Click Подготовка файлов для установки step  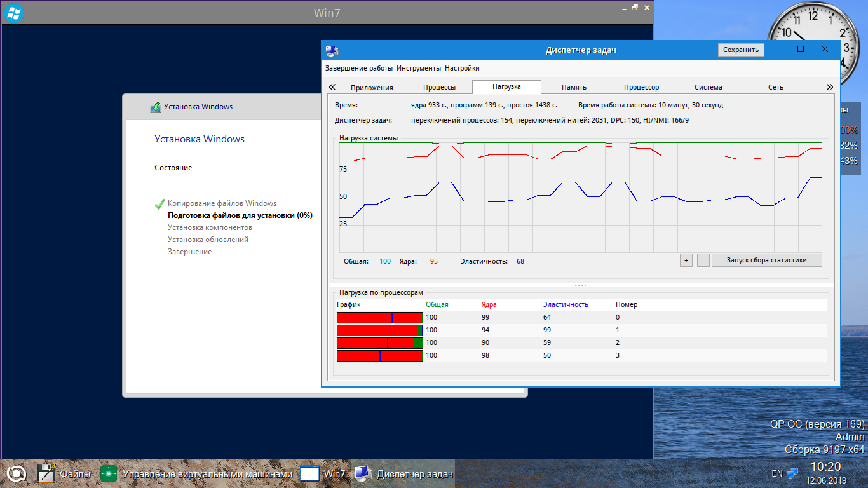pos(240,215)
